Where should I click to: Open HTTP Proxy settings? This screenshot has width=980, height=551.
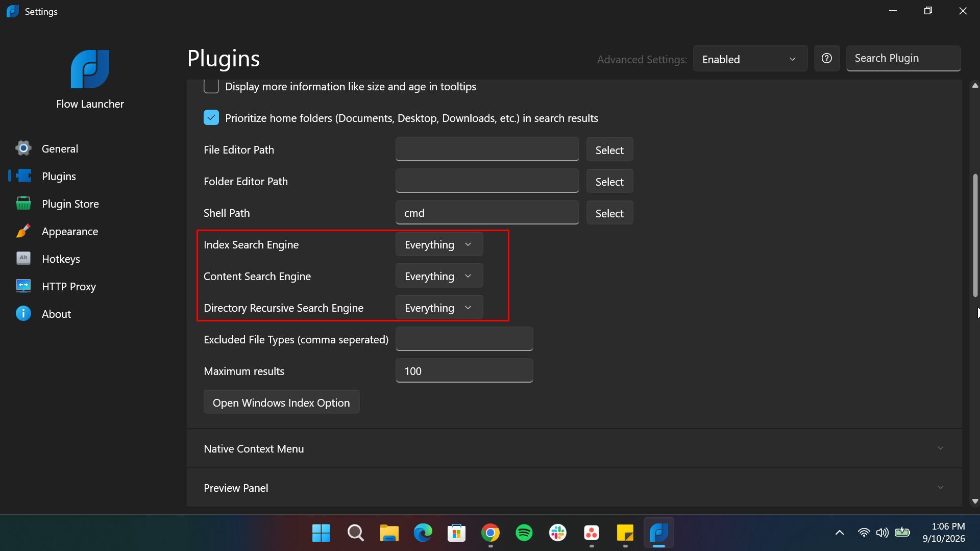pos(69,286)
